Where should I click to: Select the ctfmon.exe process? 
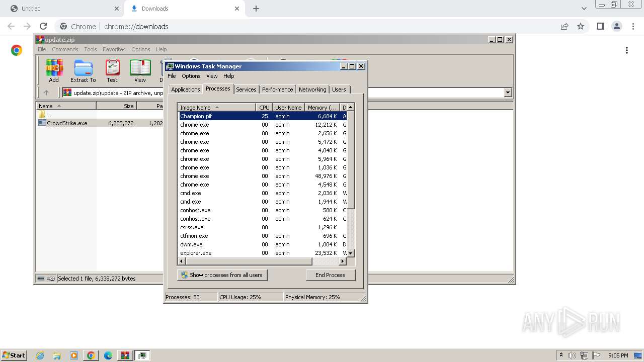click(263, 236)
